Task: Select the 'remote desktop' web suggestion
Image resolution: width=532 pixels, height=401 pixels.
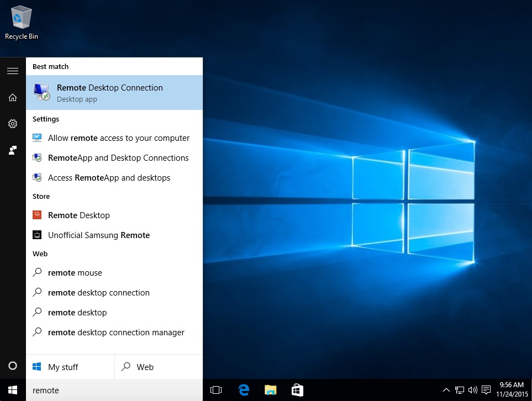Action: coord(114,313)
